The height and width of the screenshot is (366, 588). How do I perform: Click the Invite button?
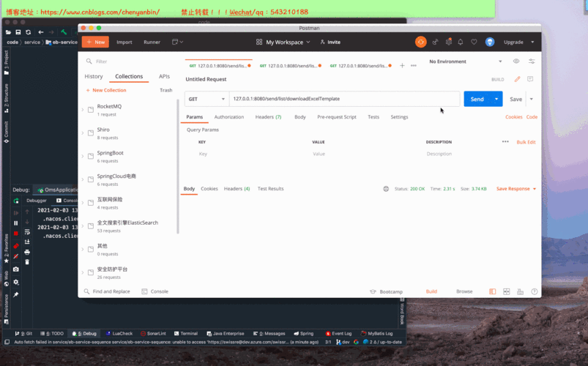(330, 42)
